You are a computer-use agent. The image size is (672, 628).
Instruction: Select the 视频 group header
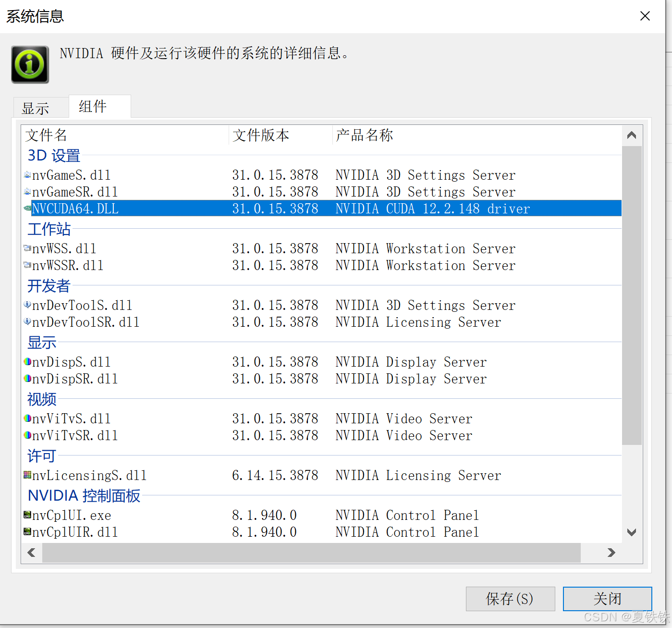point(42,399)
